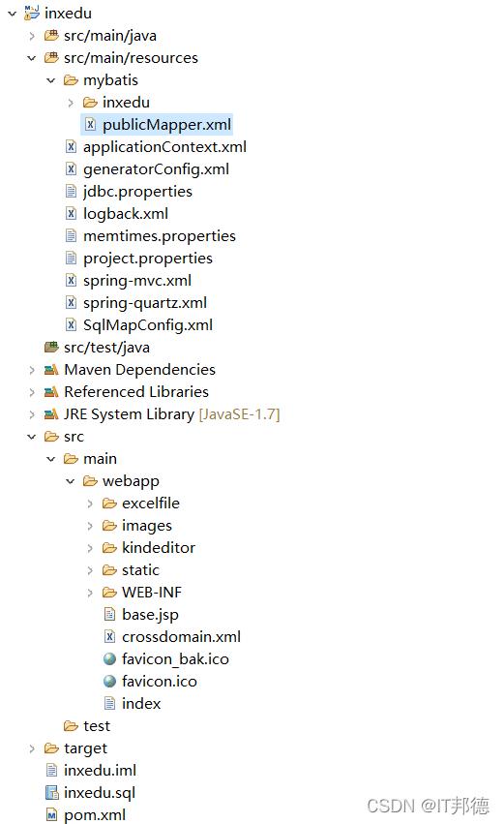Image resolution: width=504 pixels, height=824 pixels.
Task: Expand the inxedu subfolder under mybatis
Action: point(71,103)
